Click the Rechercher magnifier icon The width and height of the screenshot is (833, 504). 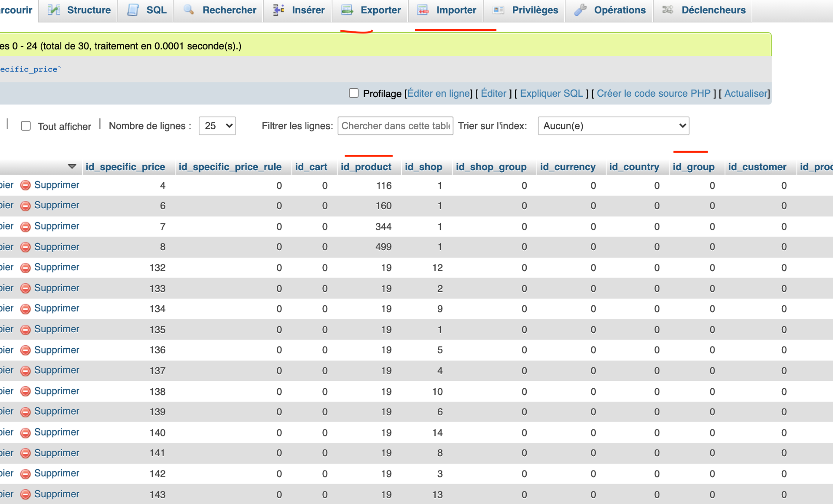(189, 10)
